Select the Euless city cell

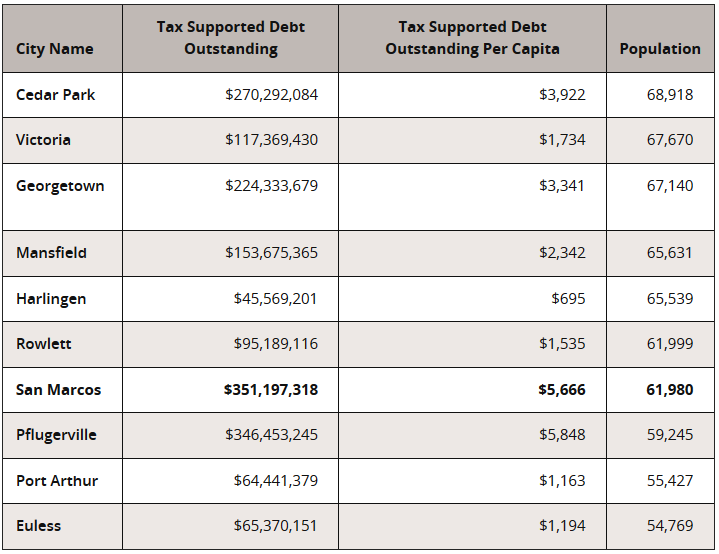39,526
